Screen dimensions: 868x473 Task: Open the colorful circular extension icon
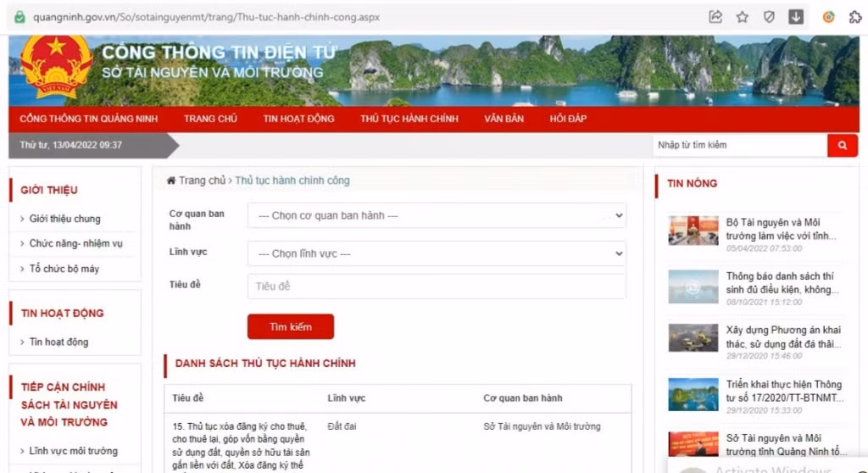coord(828,17)
